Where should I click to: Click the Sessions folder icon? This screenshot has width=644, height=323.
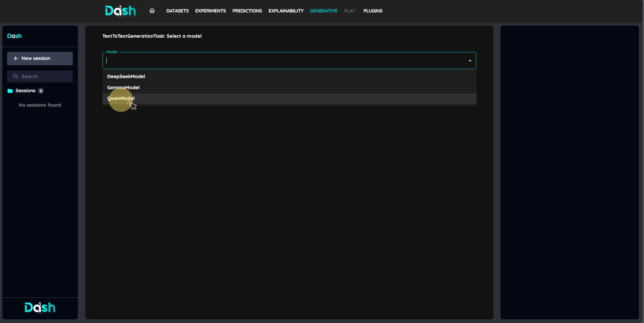(10, 91)
